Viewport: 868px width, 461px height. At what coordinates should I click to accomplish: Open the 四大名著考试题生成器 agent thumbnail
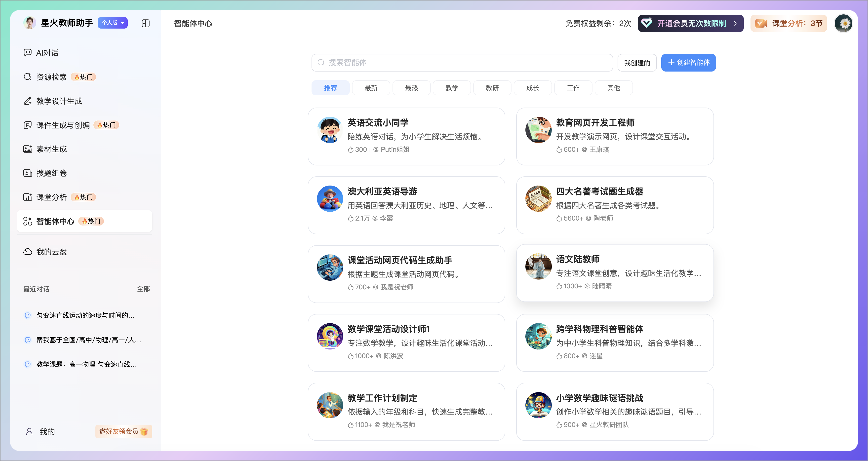pos(538,199)
